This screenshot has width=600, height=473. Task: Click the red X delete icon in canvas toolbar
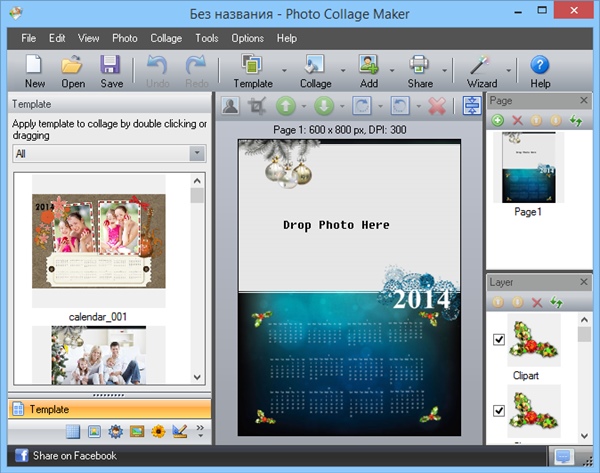tap(435, 106)
